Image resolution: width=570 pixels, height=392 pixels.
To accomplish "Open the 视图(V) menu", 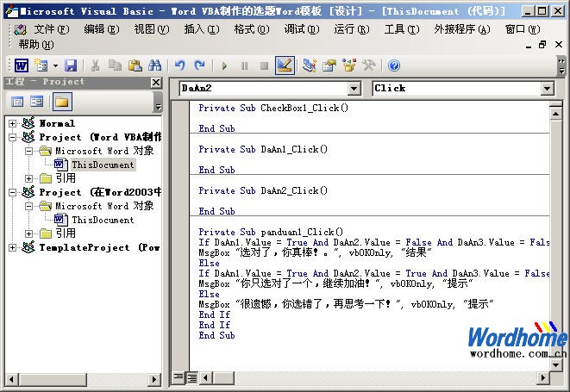I will click(x=152, y=29).
